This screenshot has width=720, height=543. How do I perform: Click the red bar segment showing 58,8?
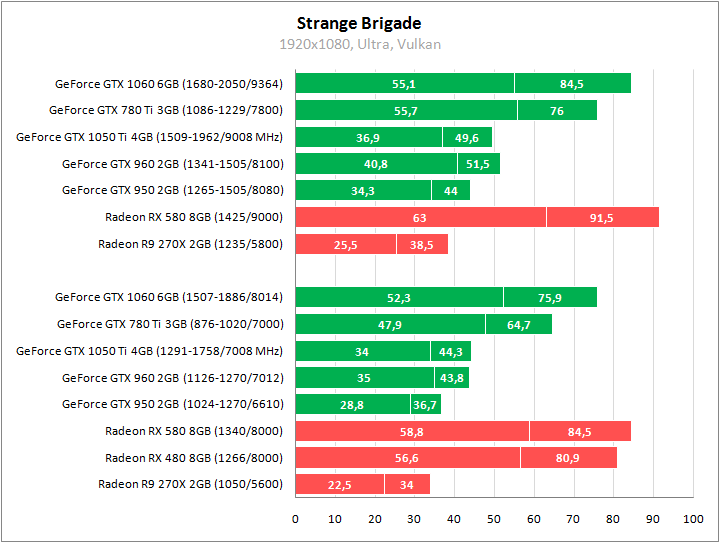pos(412,431)
